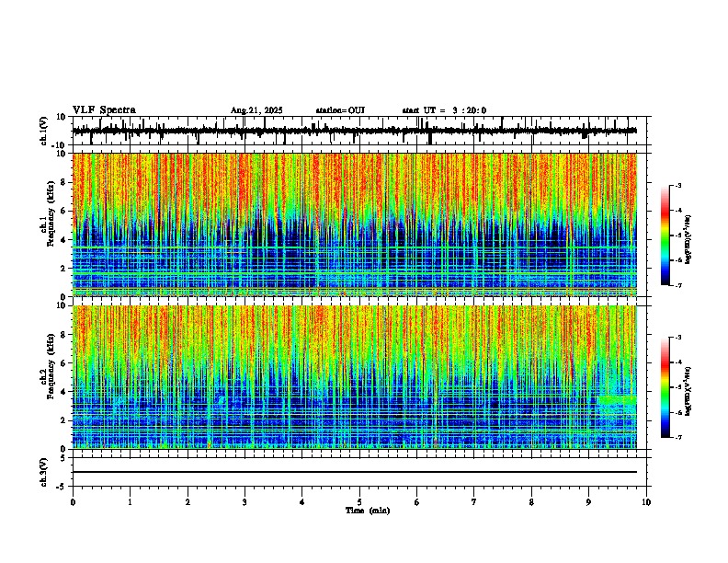Click time axis tick label '5'

pos(359,502)
